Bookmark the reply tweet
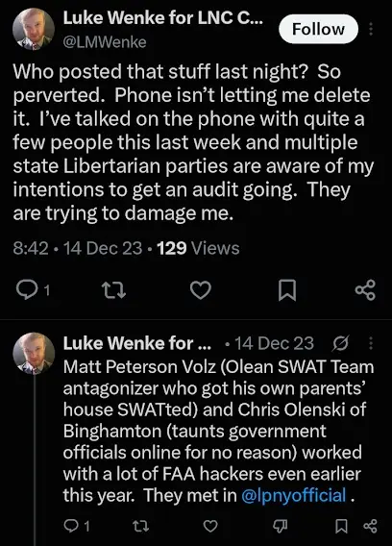 click(341, 526)
